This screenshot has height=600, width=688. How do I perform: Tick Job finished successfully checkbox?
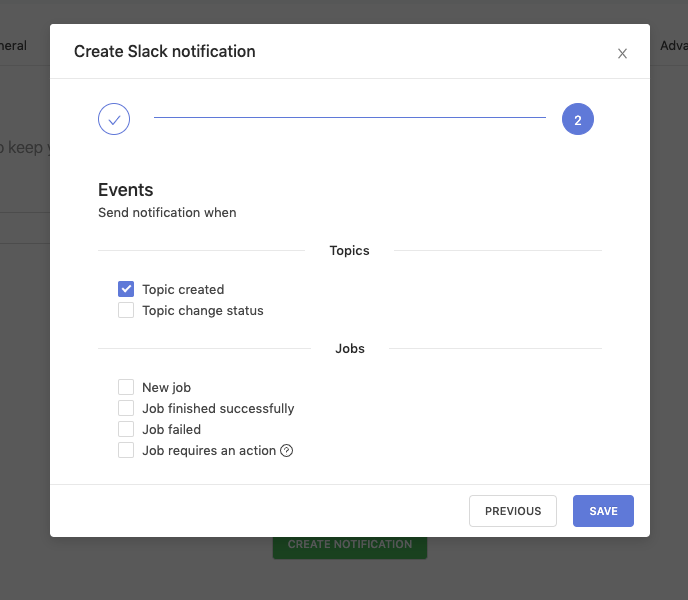pyautogui.click(x=126, y=408)
